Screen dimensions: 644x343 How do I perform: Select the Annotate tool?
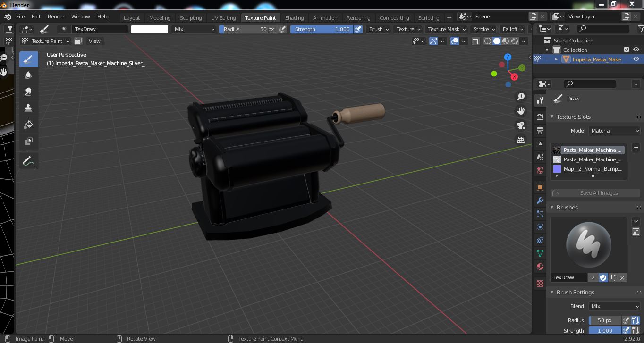tap(28, 161)
